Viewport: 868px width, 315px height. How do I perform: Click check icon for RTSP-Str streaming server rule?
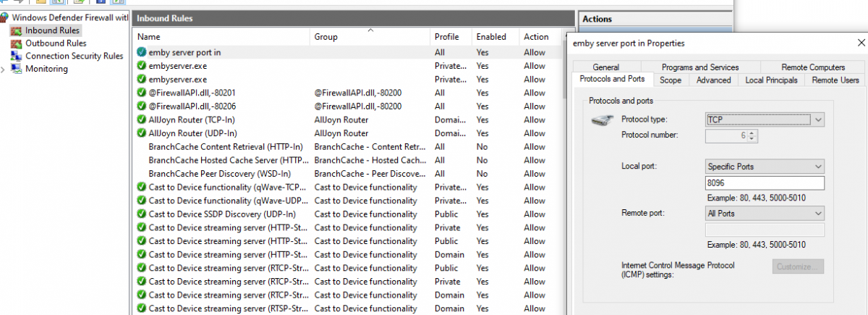(x=142, y=308)
